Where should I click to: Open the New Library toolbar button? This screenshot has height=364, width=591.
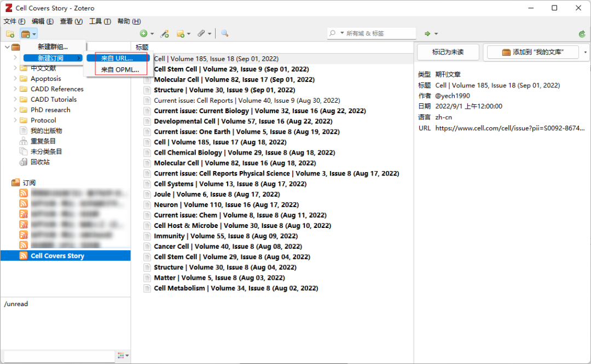tap(28, 34)
